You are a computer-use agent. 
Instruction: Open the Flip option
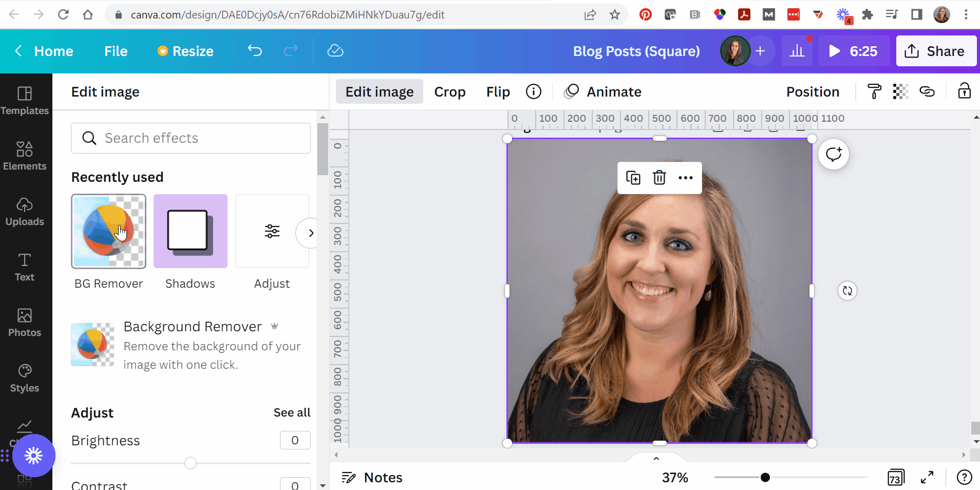(x=498, y=91)
